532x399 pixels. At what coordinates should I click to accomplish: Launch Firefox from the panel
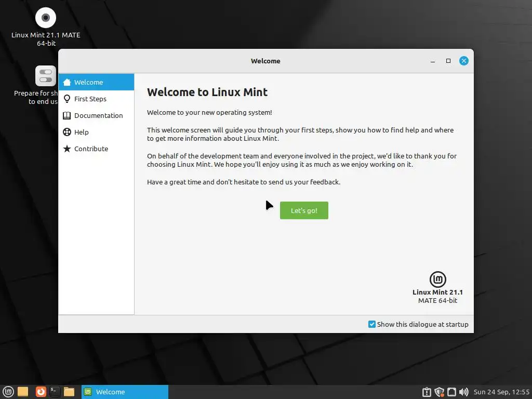click(x=41, y=392)
